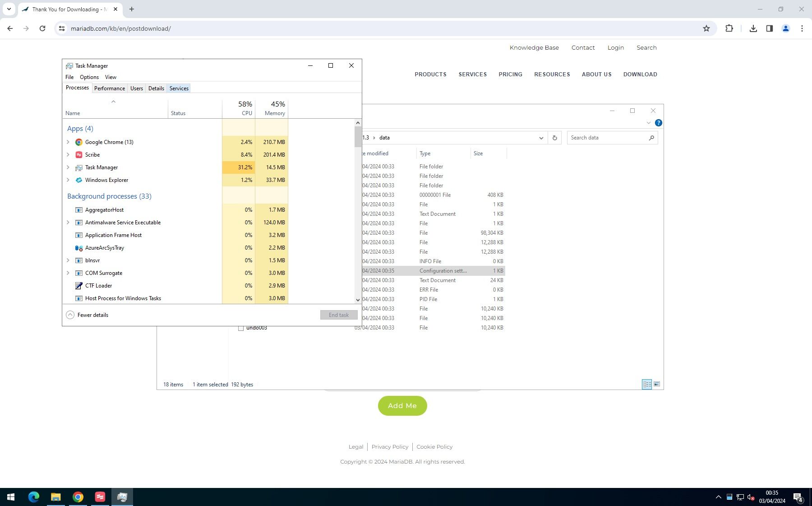Open the Knowledge Base link
This screenshot has width=812, height=506.
pyautogui.click(x=534, y=48)
